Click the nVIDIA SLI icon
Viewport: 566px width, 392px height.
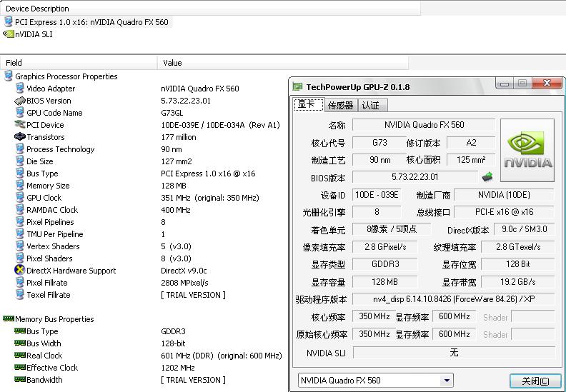(8, 34)
